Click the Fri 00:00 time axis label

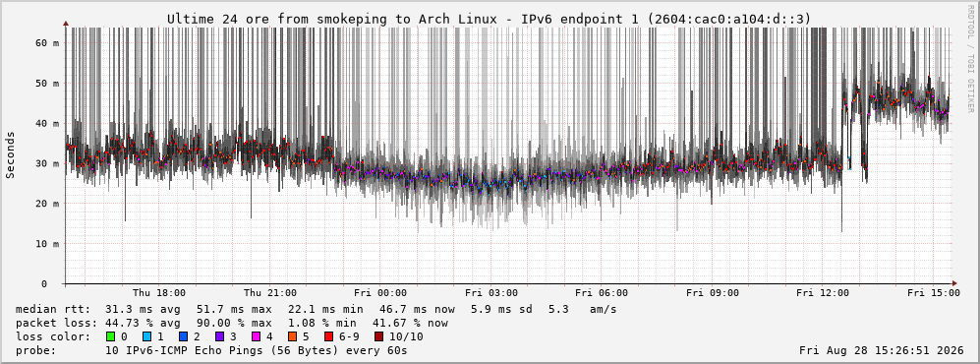coord(380,293)
